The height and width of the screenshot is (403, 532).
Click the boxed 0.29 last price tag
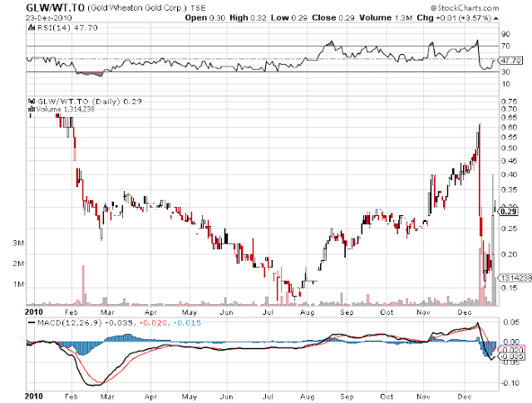click(508, 212)
